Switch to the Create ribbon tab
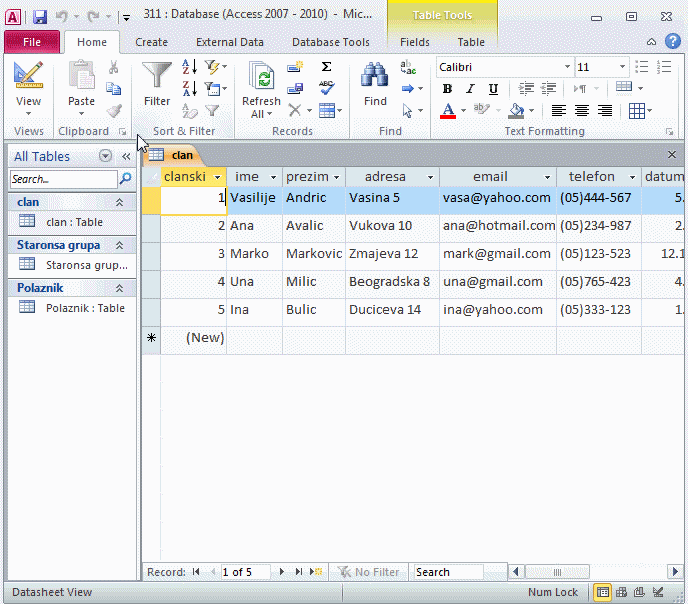The height and width of the screenshot is (604, 688). [151, 42]
